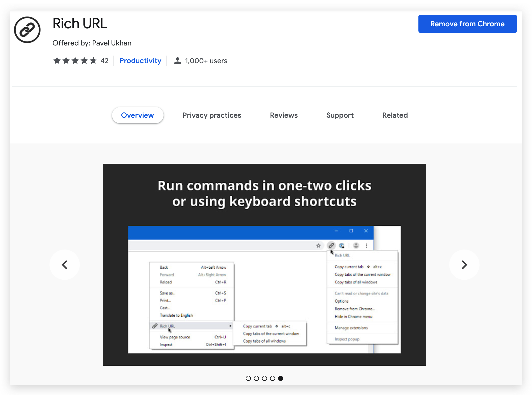Click the extension screenshot preview image

(264, 265)
